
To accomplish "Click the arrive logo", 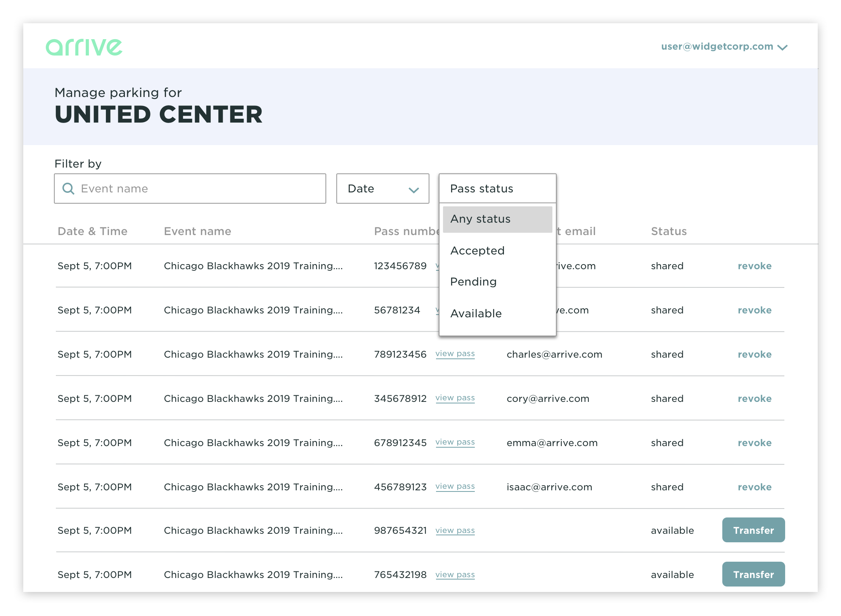I will coord(84,47).
